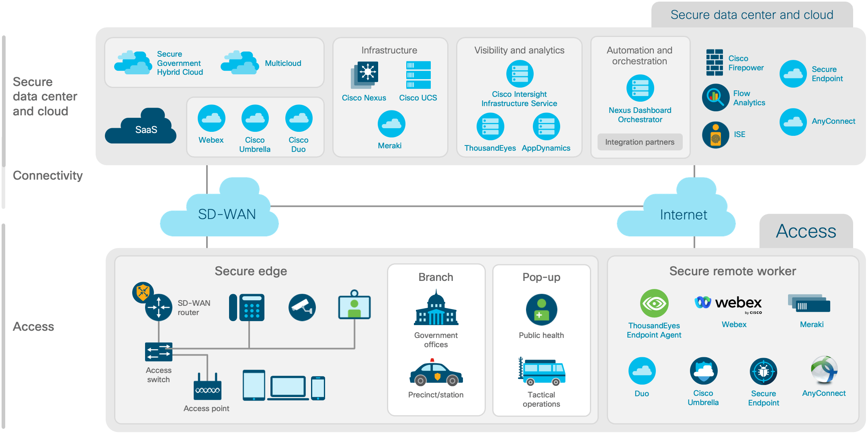
Task: Select the SD-WAN router icon
Action: [x=159, y=307]
